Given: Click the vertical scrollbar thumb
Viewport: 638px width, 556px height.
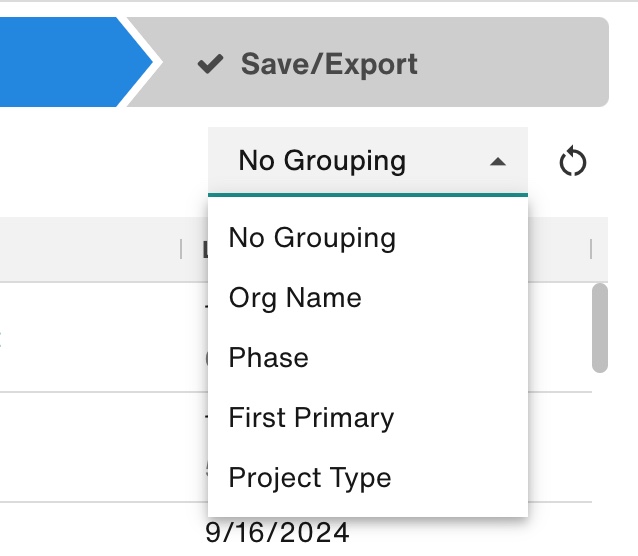Looking at the screenshot, I should click(600, 328).
